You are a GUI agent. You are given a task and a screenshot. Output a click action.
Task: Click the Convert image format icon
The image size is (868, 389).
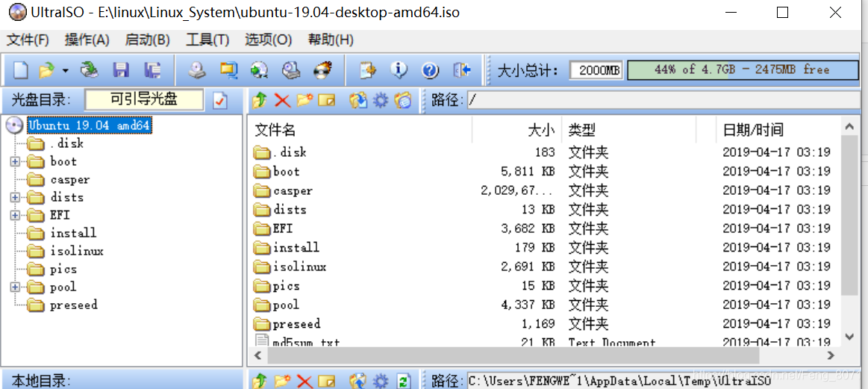pyautogui.click(x=259, y=70)
